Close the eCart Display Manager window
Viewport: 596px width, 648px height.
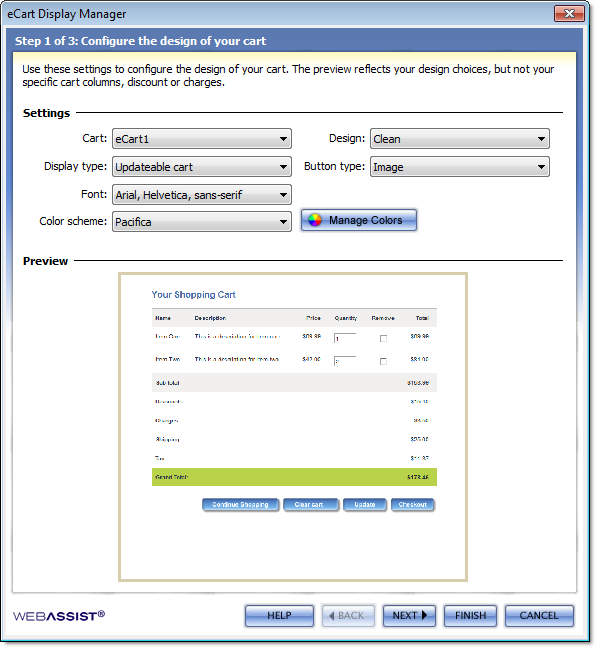click(569, 14)
